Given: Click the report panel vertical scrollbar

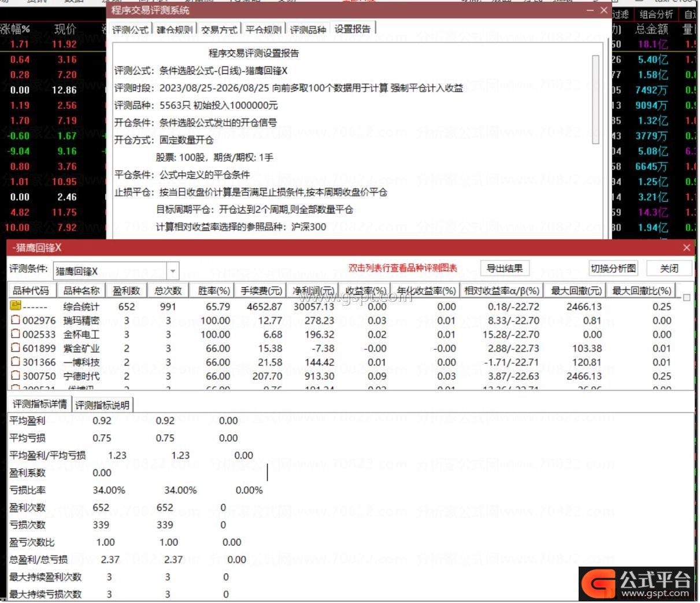Looking at the screenshot, I should [596, 99].
